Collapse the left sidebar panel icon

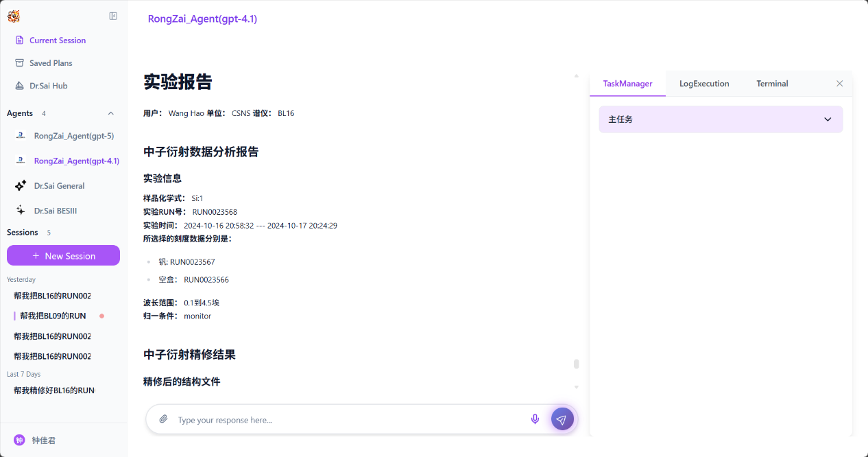point(113,16)
